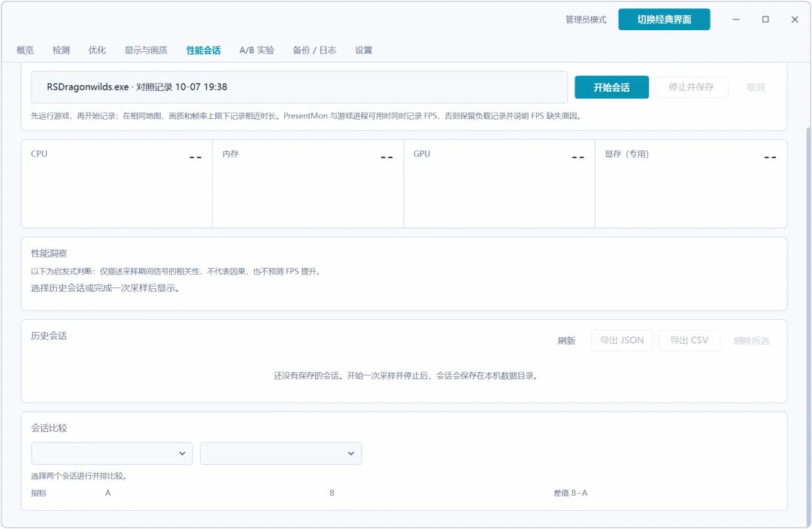The height and width of the screenshot is (529, 812).
Task: Switch to the 检测 tab
Action: (x=61, y=50)
